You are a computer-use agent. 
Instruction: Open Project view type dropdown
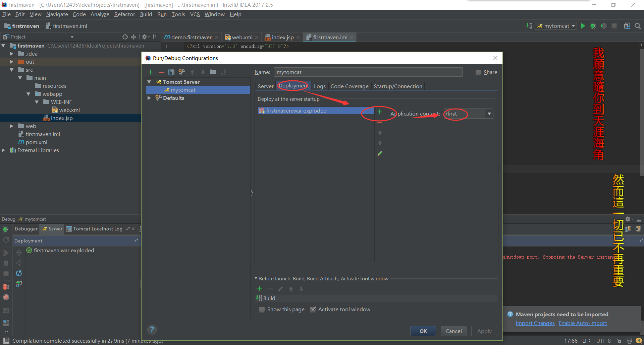(72, 37)
